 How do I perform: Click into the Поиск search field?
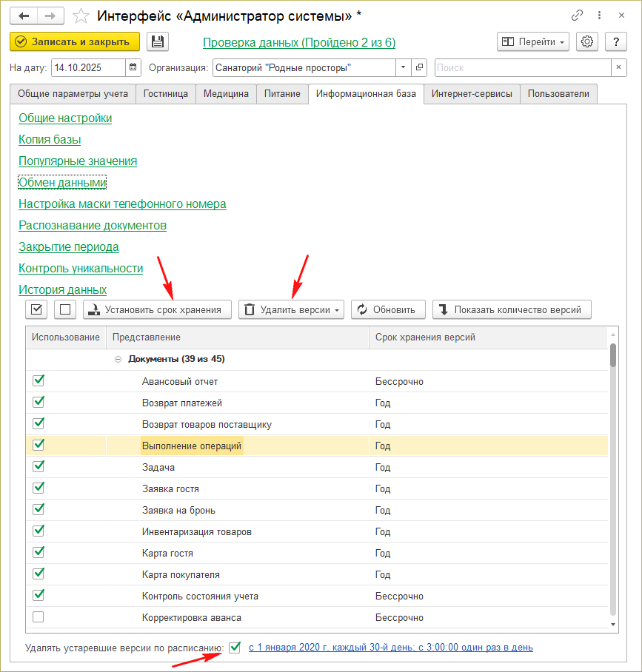pos(522,68)
